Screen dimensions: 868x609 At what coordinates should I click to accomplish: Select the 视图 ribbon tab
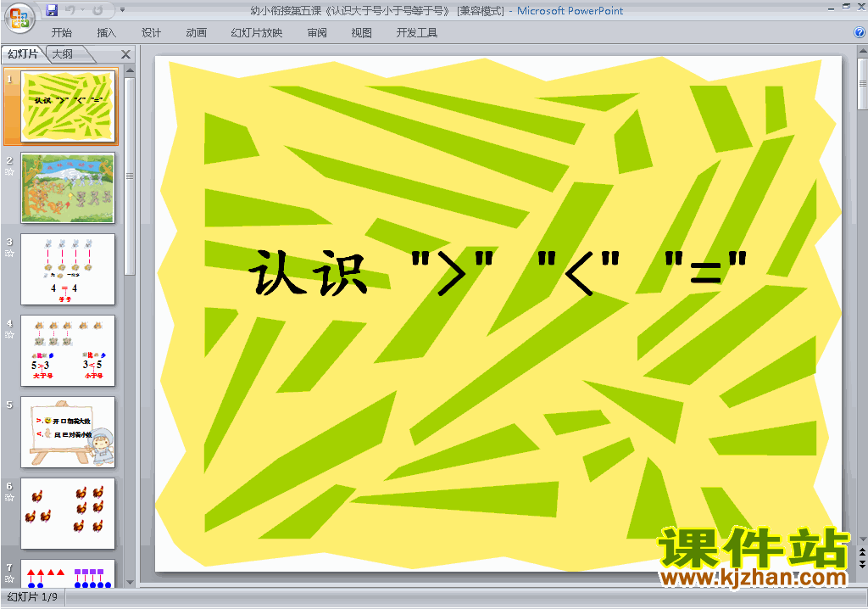361,33
